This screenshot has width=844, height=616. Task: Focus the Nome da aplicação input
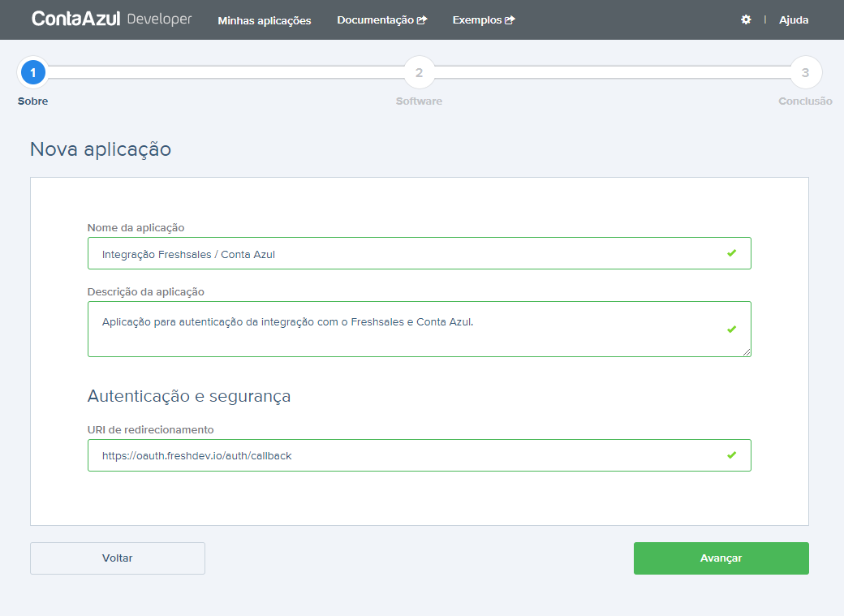(x=420, y=253)
